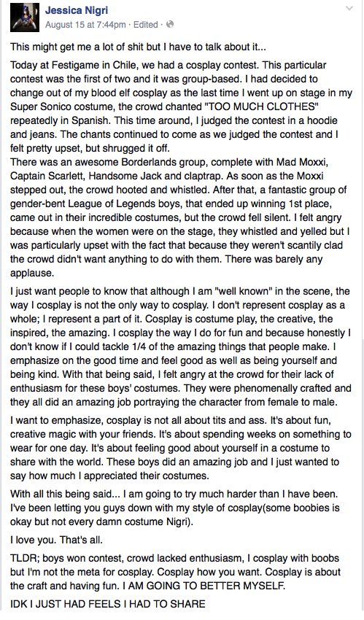Screen dimensions: 364x620
Task: Click the paragraph starting 'Today at Festigame'
Action: tap(181, 106)
